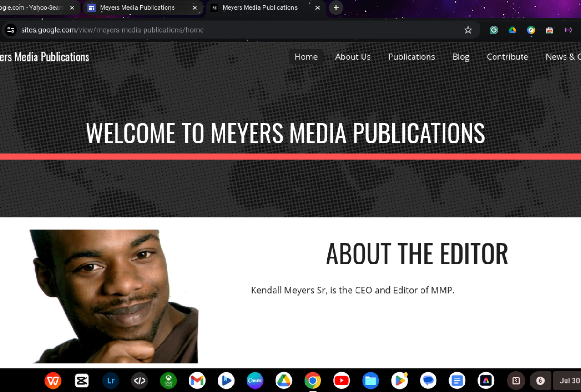Bookmark this page with star icon
581x392 pixels.
point(468,30)
